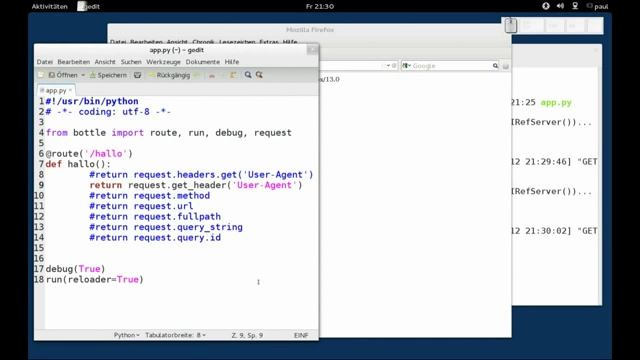The height and width of the screenshot is (360, 640).
Task: Click the Öffnen toolbar button
Action: click(x=63, y=75)
